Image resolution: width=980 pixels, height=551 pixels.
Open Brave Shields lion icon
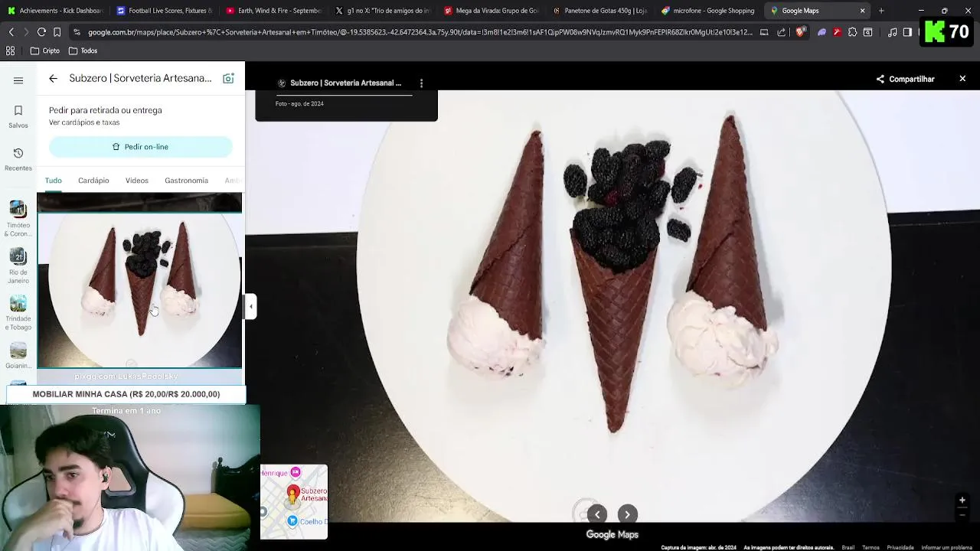[800, 32]
